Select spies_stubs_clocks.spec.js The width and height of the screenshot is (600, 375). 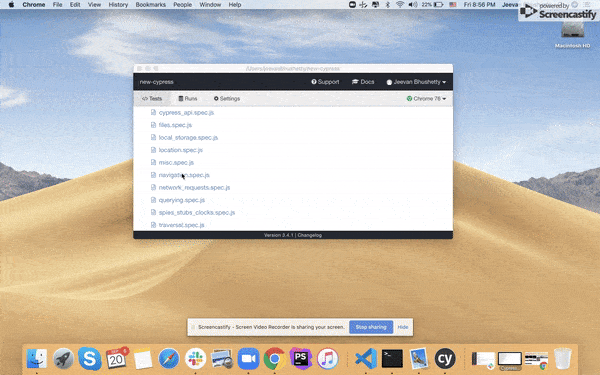197,212
